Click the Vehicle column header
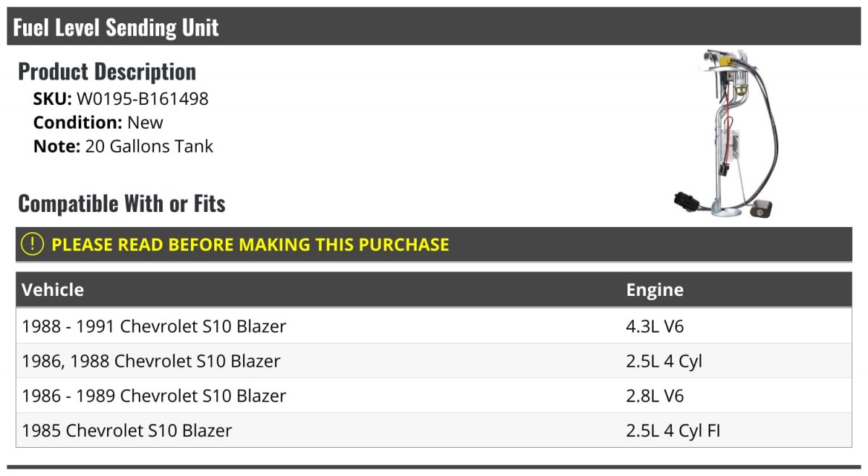The height and width of the screenshot is (476, 868). pos(53,290)
